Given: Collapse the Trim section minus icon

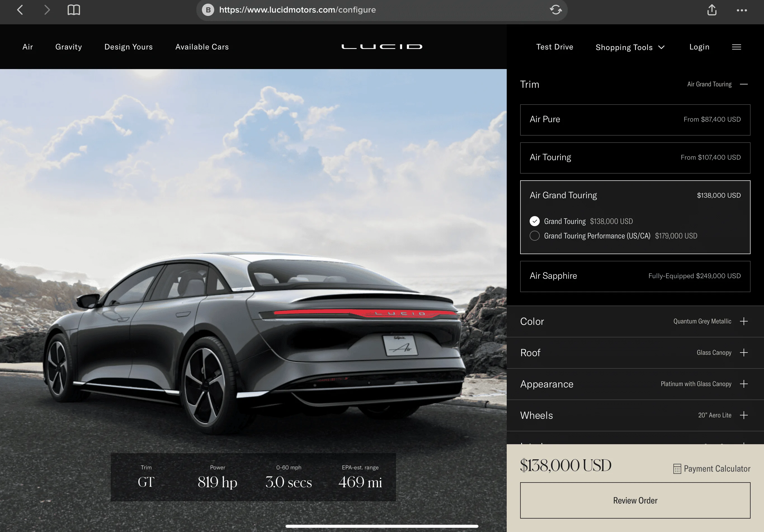Looking at the screenshot, I should pos(744,84).
